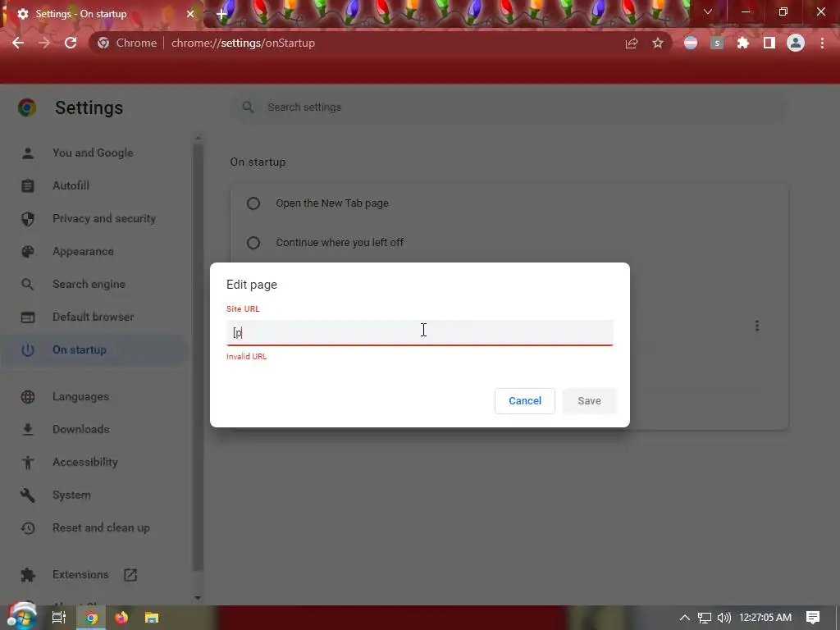Open the profile avatar menu
The width and height of the screenshot is (840, 630).
(796, 43)
